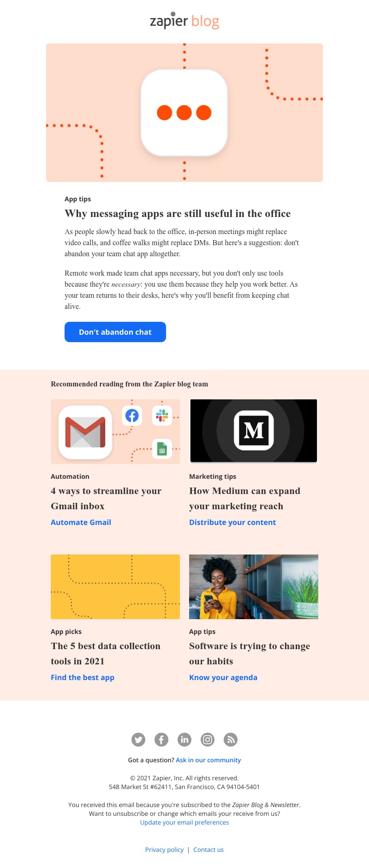Click the yellow data collection thumbnail

115,587
